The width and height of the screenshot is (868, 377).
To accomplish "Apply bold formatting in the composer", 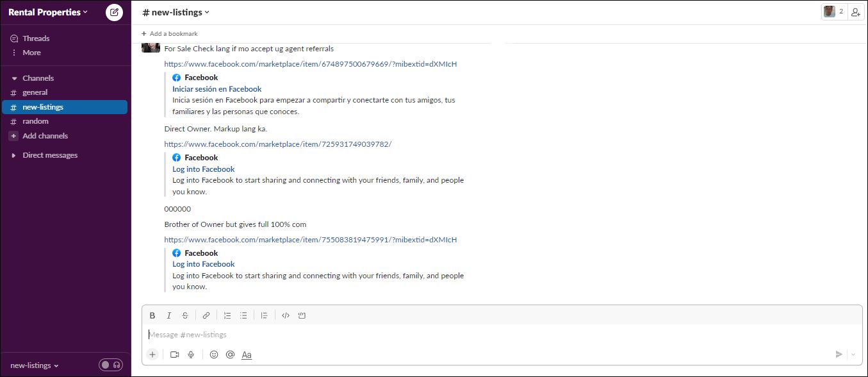I will pos(152,315).
